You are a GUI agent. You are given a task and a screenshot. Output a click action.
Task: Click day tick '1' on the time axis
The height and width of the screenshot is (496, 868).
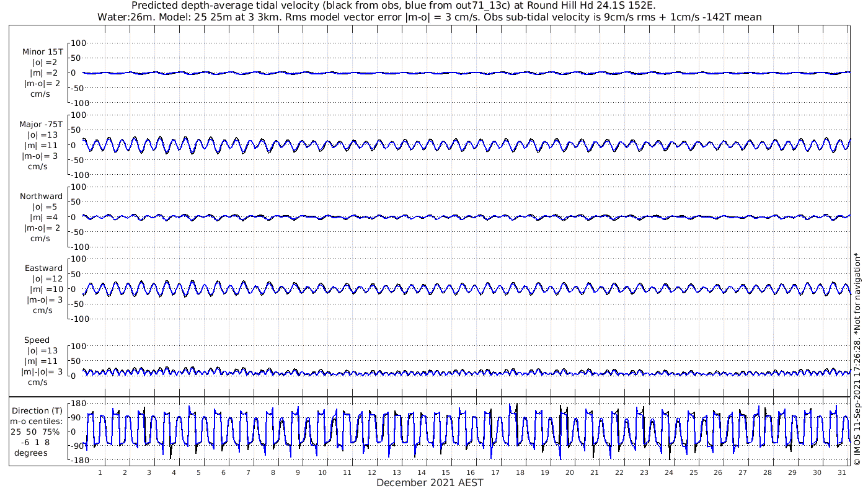(100, 472)
